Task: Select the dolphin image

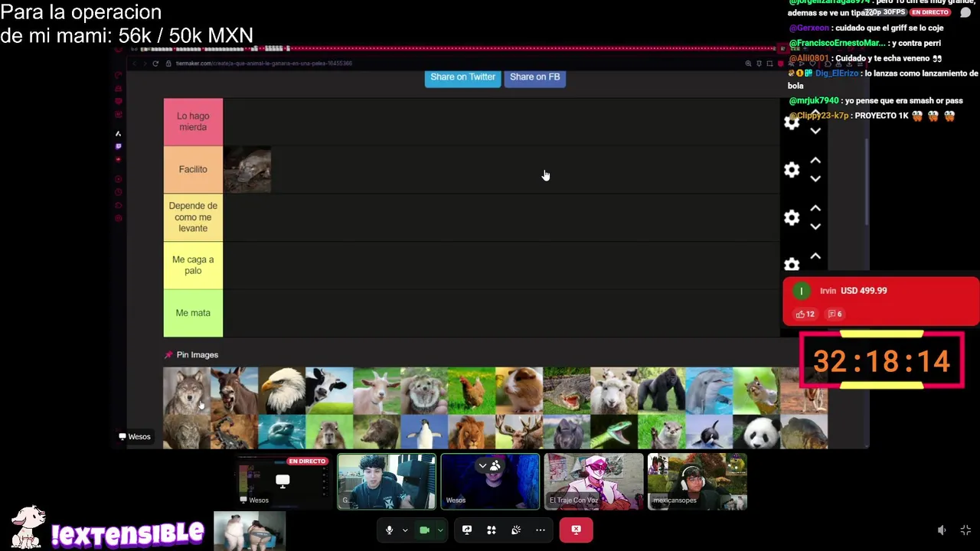Action: (709, 390)
